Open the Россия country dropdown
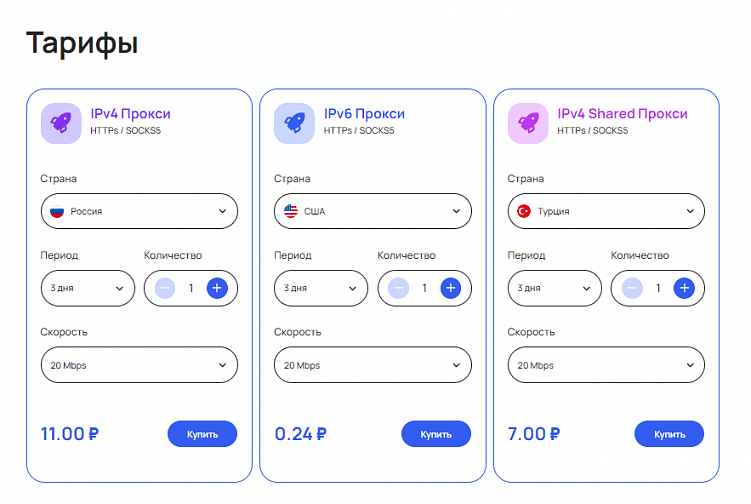 139,211
